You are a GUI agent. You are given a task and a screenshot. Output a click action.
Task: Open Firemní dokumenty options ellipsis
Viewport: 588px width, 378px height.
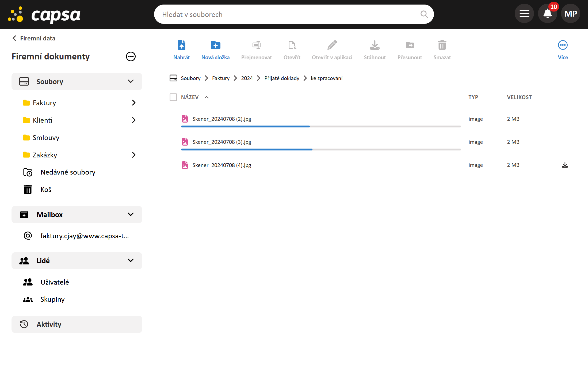pos(131,56)
